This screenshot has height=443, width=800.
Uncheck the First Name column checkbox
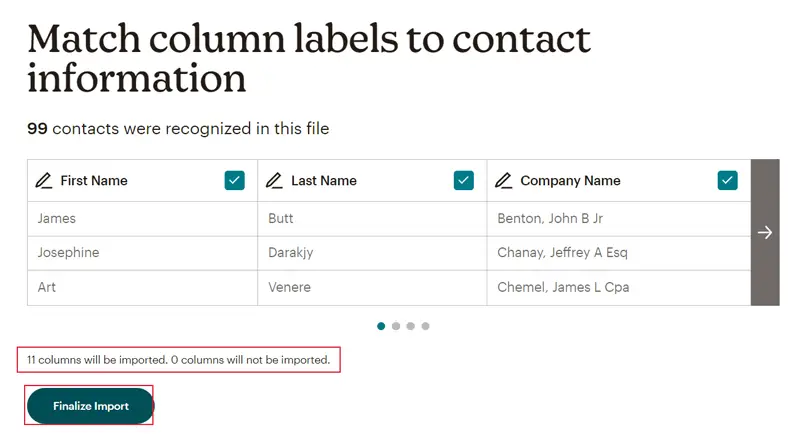click(234, 180)
